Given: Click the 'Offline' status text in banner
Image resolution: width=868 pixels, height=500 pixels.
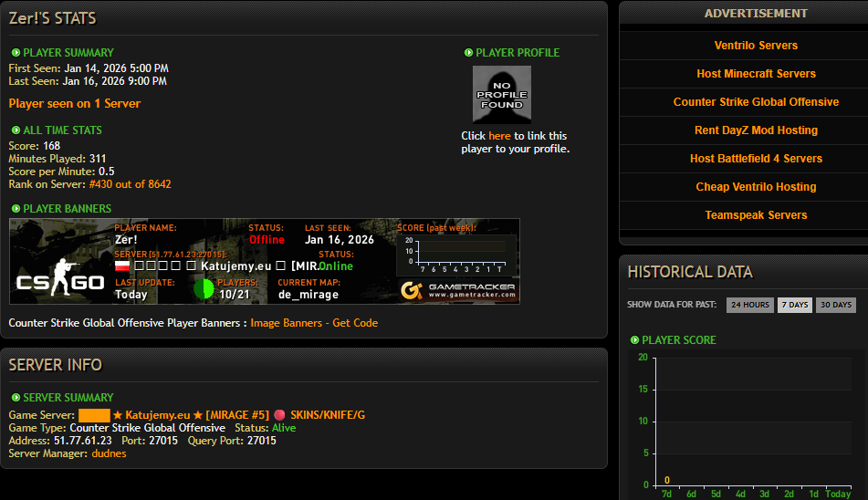Looking at the screenshot, I should tap(267, 239).
